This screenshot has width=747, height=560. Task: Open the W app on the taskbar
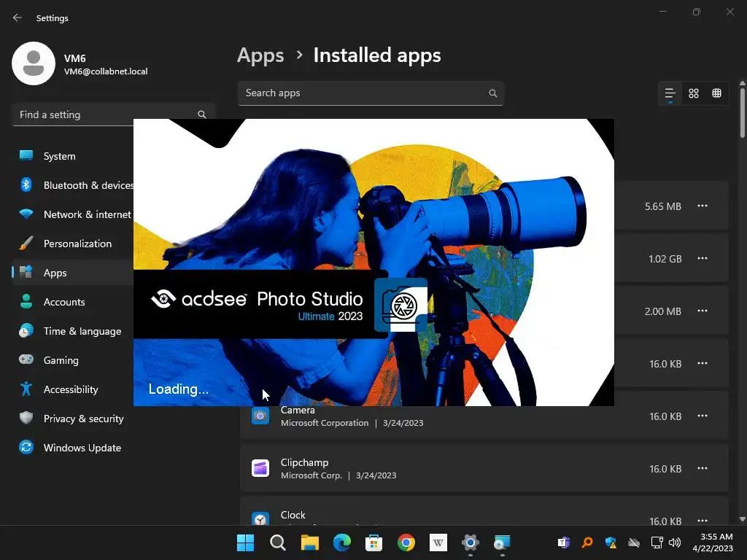pyautogui.click(x=438, y=542)
